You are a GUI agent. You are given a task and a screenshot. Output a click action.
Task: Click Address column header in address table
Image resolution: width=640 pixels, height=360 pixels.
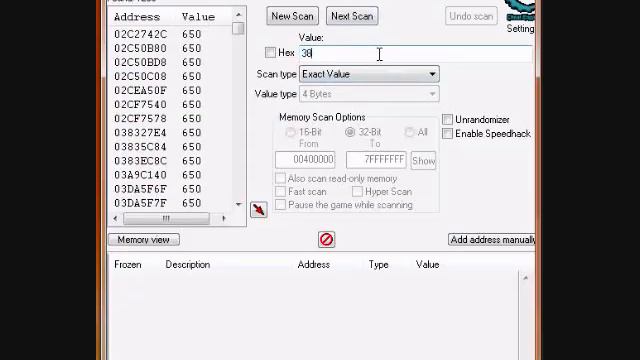[313, 264]
